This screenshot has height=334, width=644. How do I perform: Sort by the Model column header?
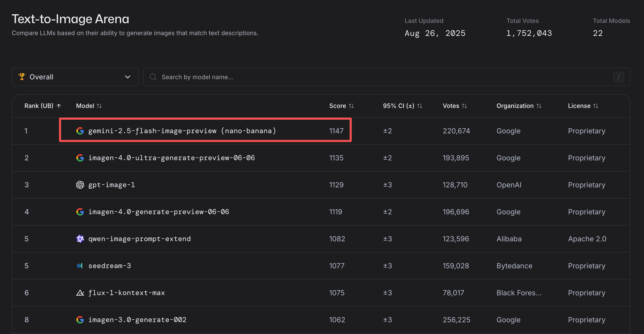89,106
